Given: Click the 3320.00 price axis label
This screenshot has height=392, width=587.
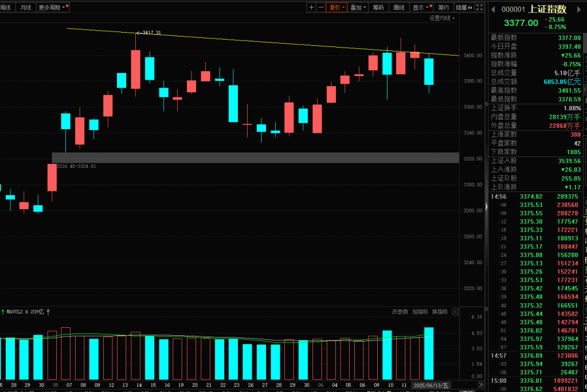Looking at the screenshot, I should click(473, 159).
